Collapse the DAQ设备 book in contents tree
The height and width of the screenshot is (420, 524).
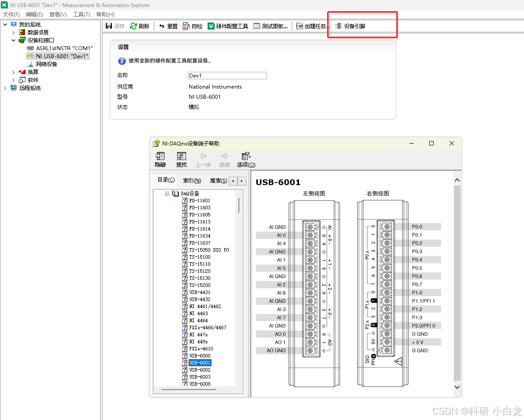pos(167,193)
